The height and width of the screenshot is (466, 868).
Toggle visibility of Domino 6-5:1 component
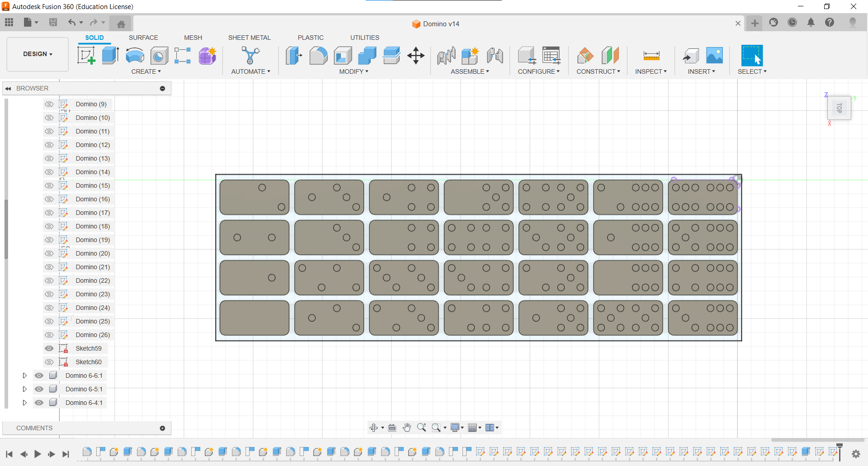click(39, 389)
